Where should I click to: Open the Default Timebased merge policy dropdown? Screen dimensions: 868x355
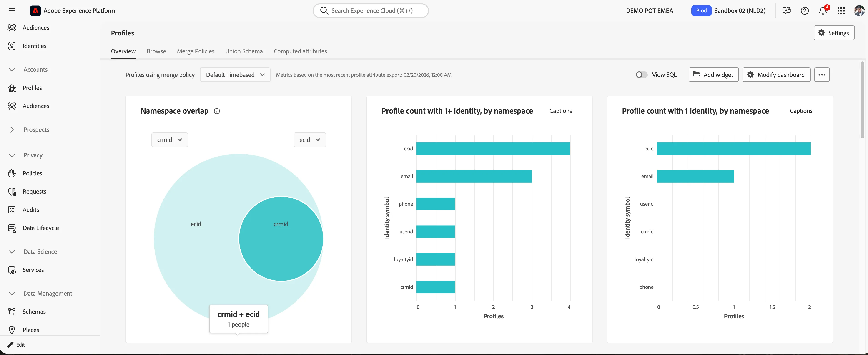tap(235, 74)
